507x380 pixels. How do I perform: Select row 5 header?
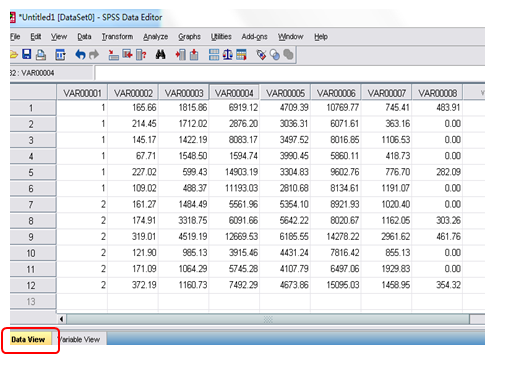(32, 172)
